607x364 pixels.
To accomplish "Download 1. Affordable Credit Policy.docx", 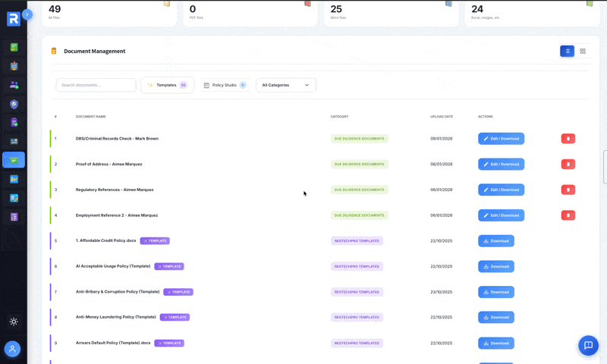I will pos(496,240).
